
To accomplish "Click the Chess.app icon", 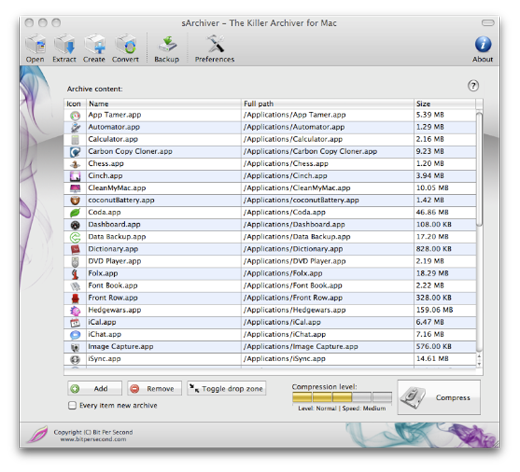I will pos(75,164).
